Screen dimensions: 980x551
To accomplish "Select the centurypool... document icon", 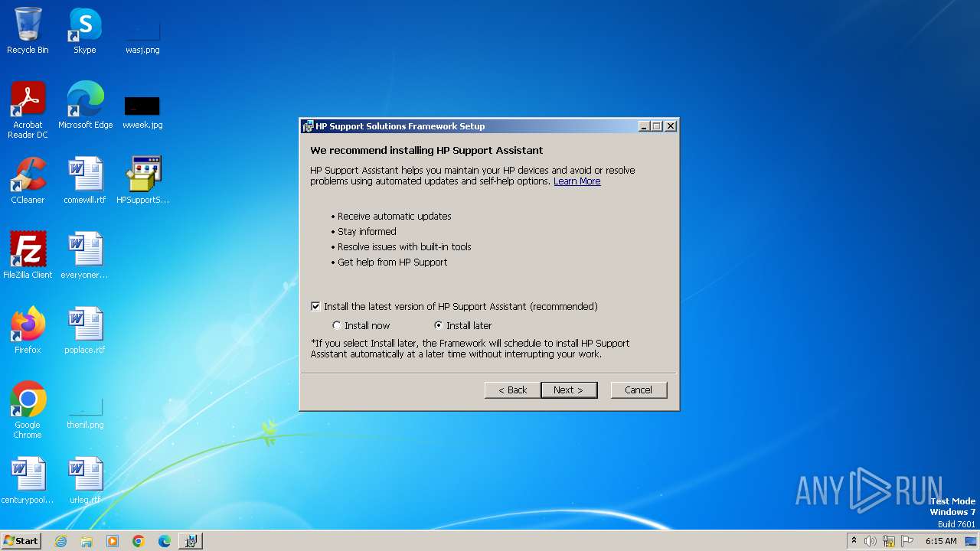I will [28, 481].
